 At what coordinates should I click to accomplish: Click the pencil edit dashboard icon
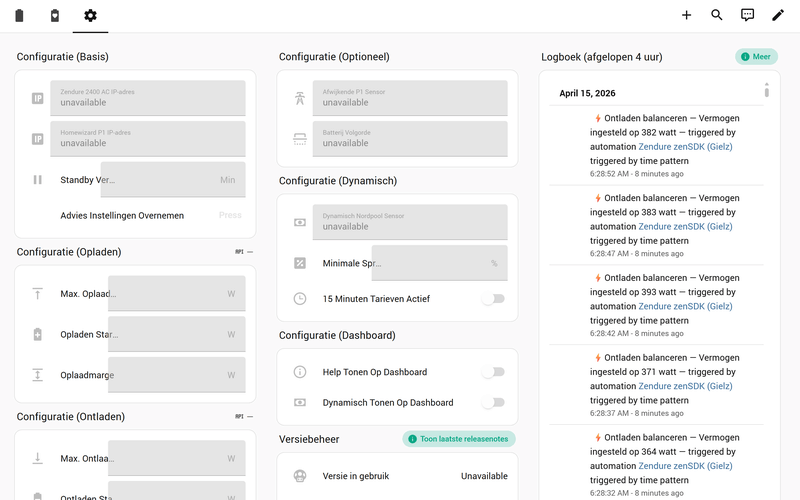pyautogui.click(x=777, y=15)
